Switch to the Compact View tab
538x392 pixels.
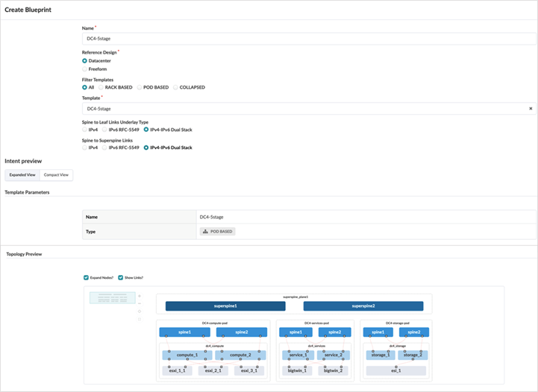pyautogui.click(x=56, y=174)
